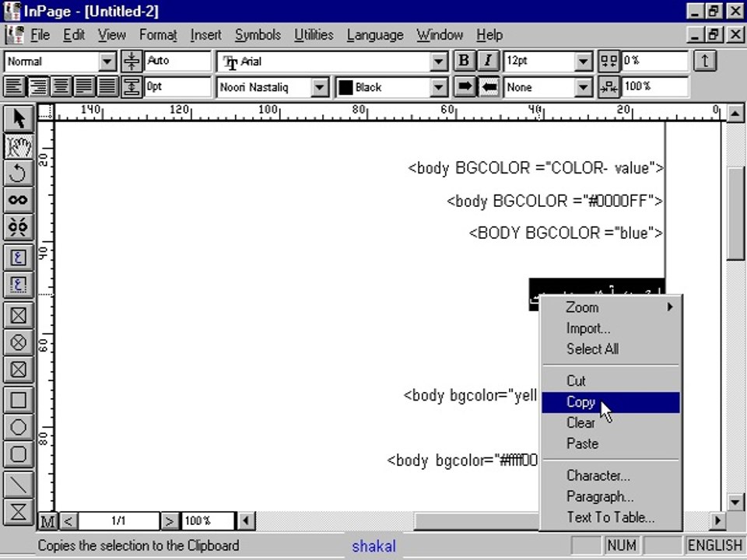This screenshot has width=747, height=560.
Task: Open the None dropdown
Action: point(583,88)
